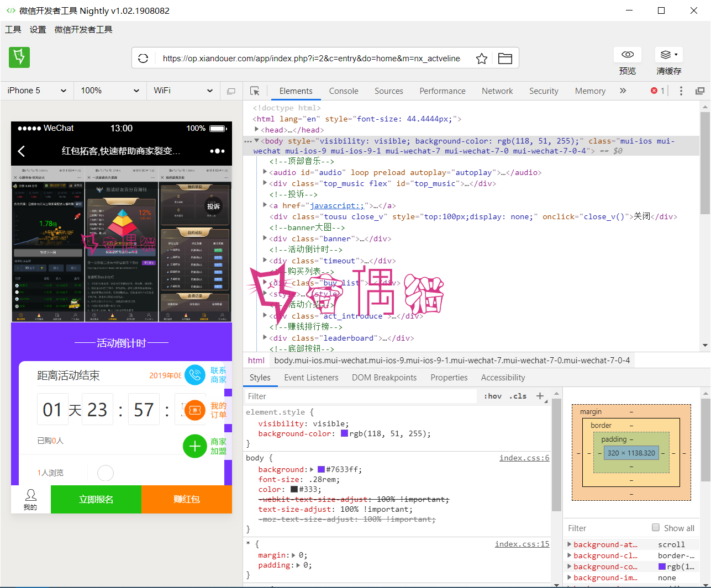Open the WiFi network dropdown
711x588 pixels.
click(x=183, y=91)
